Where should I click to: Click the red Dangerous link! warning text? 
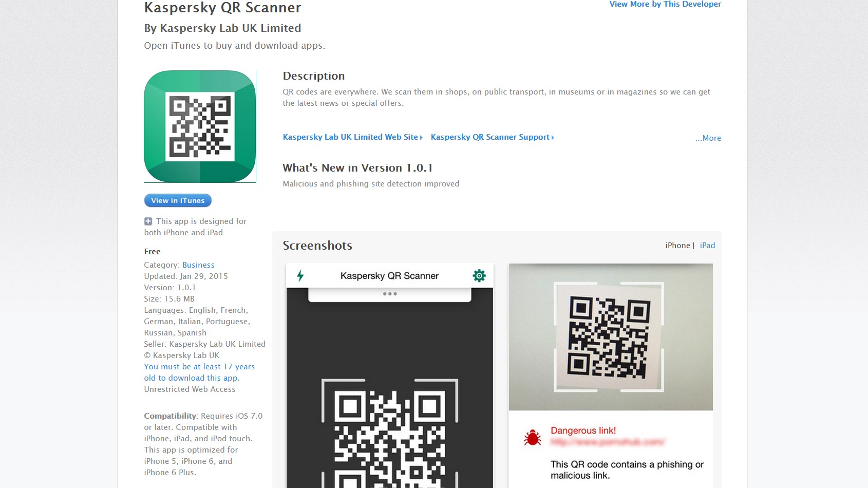[583, 430]
